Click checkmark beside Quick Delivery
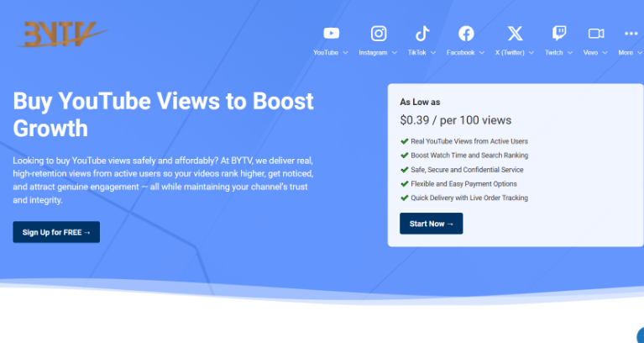Image resolution: width=644 pixels, height=343 pixels. [x=404, y=198]
